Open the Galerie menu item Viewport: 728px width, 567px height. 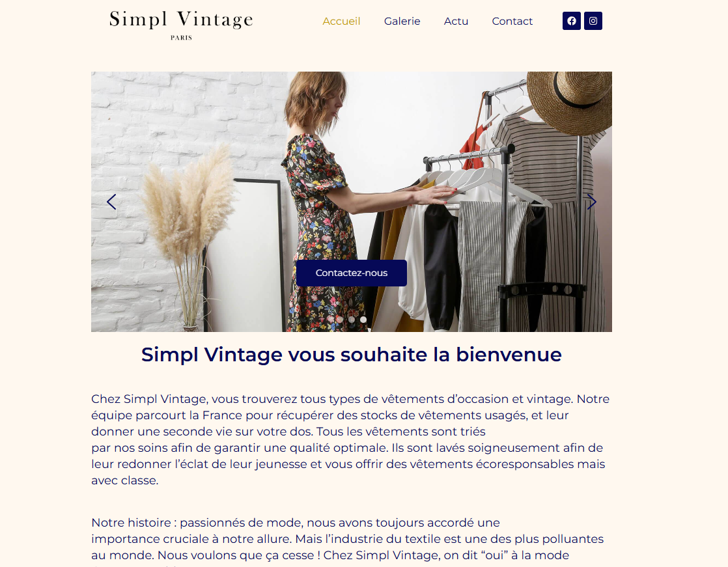[402, 21]
